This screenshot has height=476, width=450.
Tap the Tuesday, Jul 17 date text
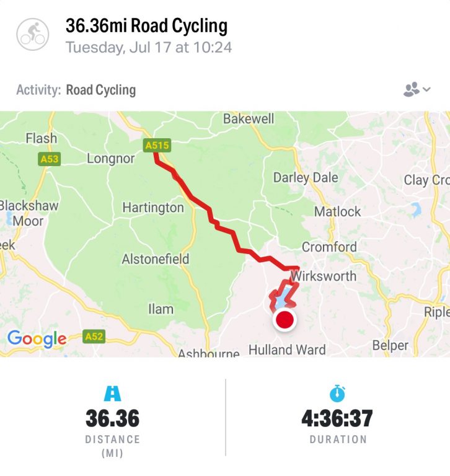click(x=149, y=47)
